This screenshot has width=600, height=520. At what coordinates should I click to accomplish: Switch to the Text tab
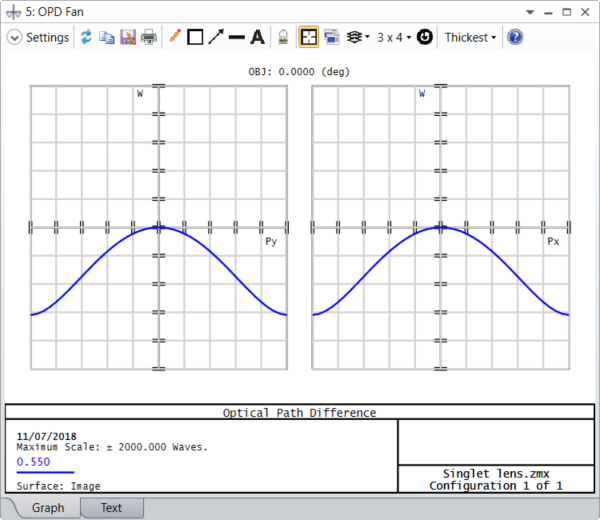[111, 508]
